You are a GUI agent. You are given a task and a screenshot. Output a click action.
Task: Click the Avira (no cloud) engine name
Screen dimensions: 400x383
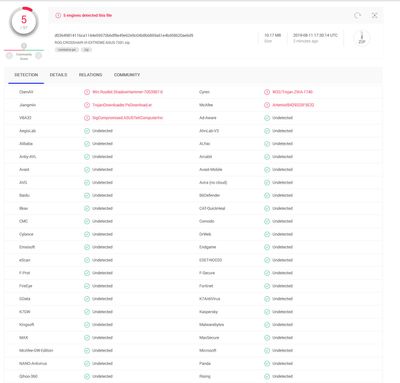click(213, 182)
